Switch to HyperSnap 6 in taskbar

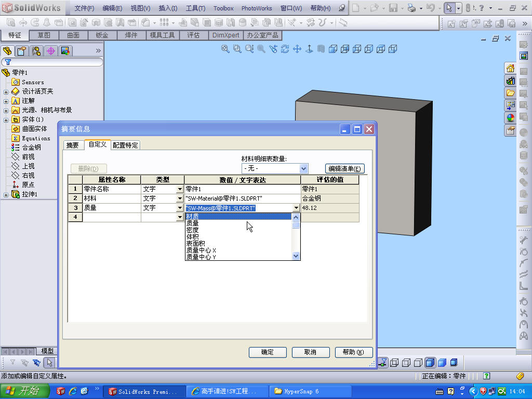311,392
